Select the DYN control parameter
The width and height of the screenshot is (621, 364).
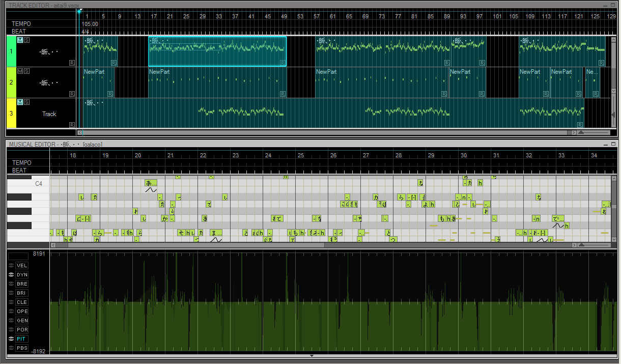pos(22,274)
